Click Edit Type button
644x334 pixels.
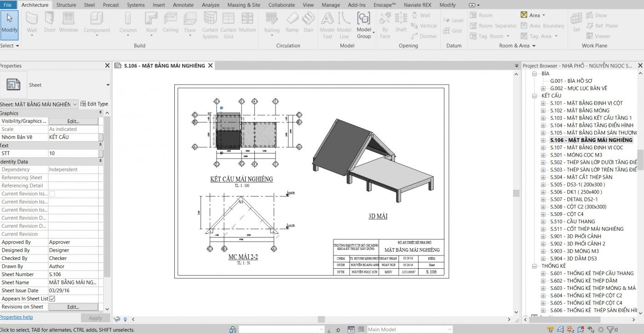click(94, 104)
